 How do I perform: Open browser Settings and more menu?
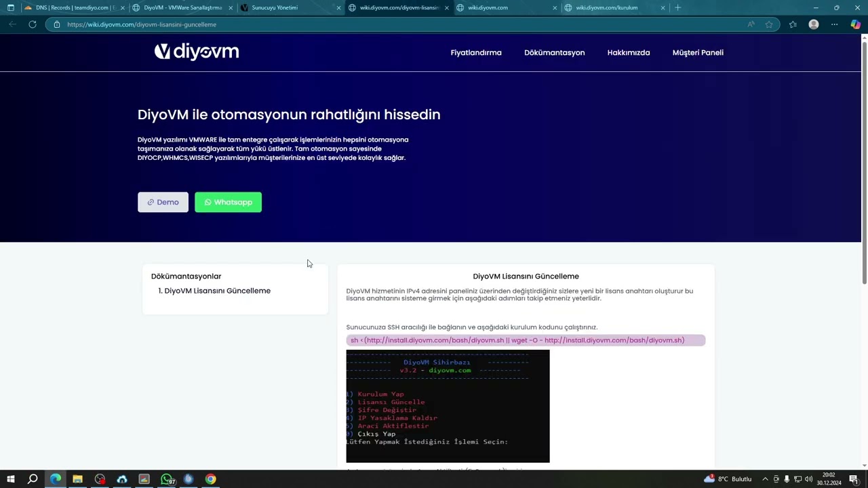pyautogui.click(x=835, y=24)
